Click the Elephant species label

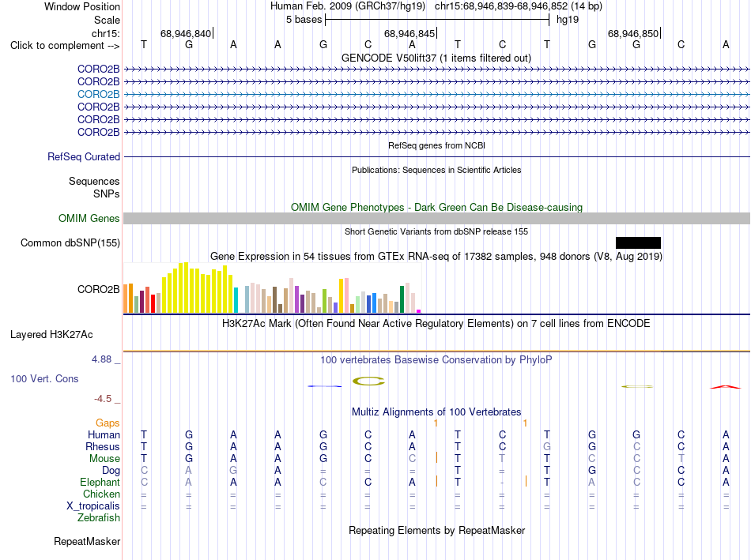pyautogui.click(x=100, y=482)
